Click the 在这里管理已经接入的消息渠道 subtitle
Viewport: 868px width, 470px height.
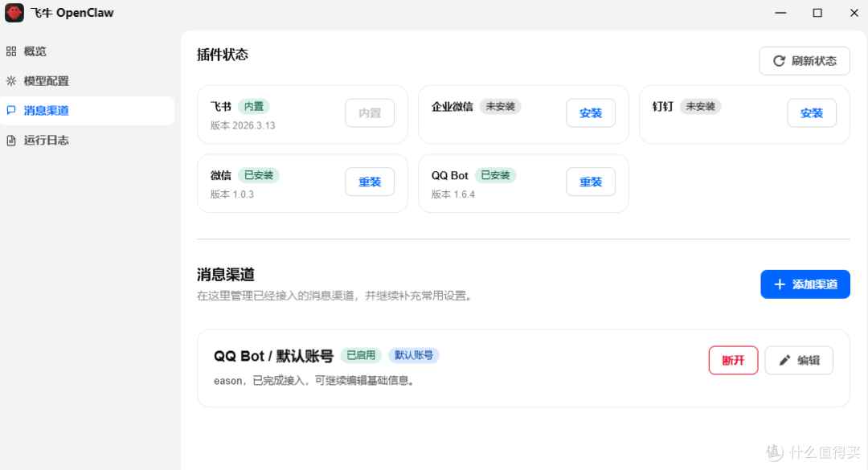335,296
